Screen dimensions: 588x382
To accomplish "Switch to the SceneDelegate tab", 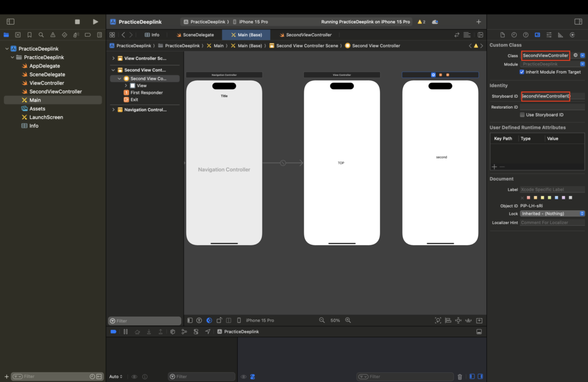I will pyautogui.click(x=195, y=35).
